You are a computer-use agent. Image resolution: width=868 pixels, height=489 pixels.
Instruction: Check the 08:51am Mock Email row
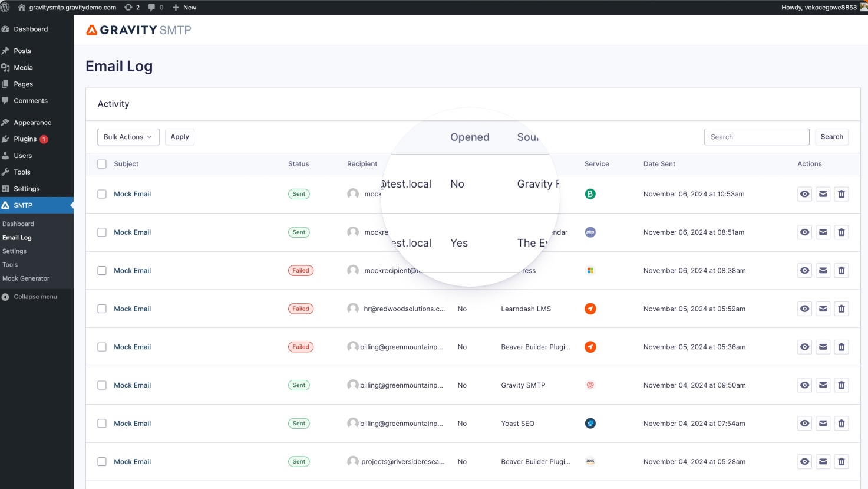(102, 232)
